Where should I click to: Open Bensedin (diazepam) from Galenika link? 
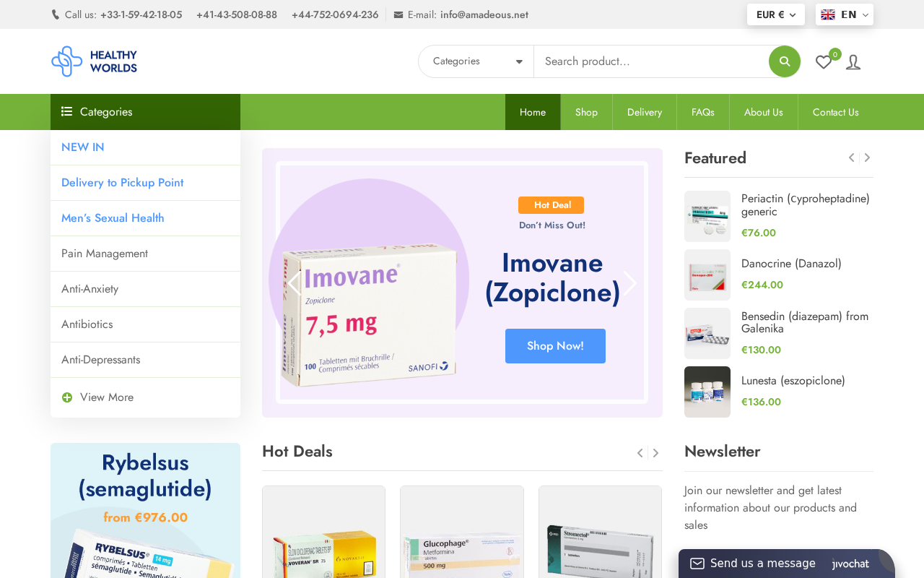pos(805,322)
